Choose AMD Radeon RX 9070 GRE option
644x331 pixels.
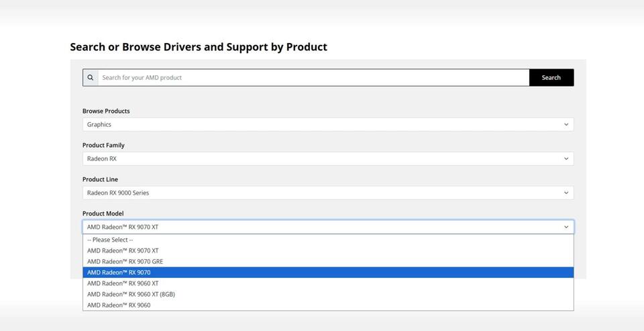[328, 262]
